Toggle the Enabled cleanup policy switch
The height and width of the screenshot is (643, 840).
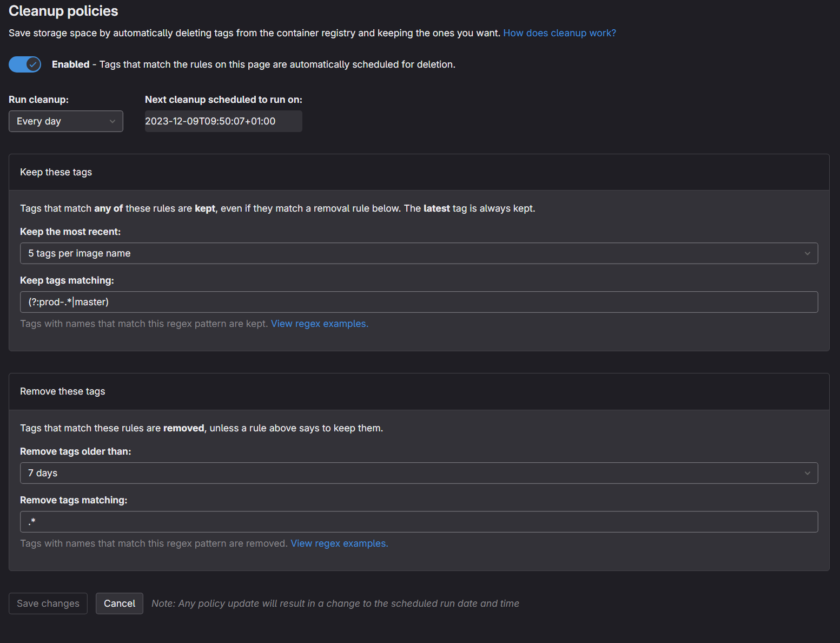coord(25,64)
